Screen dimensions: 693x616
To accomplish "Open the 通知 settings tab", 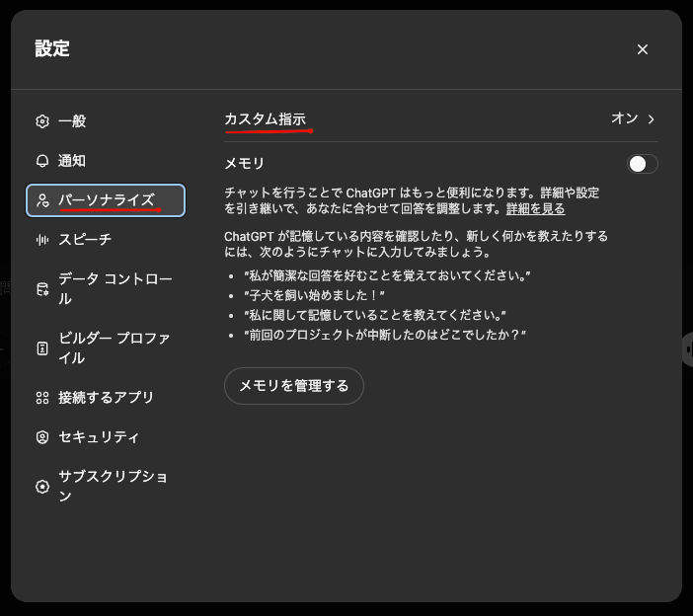I will coord(106,161).
